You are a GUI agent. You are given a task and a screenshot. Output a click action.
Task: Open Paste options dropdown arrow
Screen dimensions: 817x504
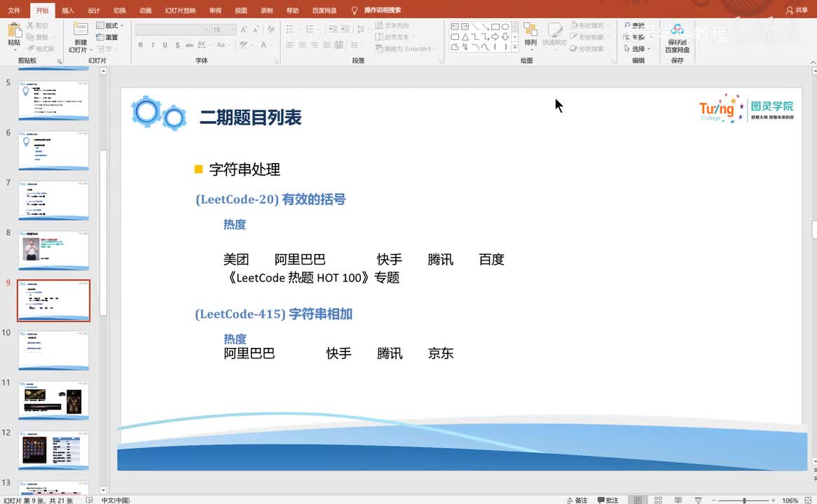click(14, 50)
